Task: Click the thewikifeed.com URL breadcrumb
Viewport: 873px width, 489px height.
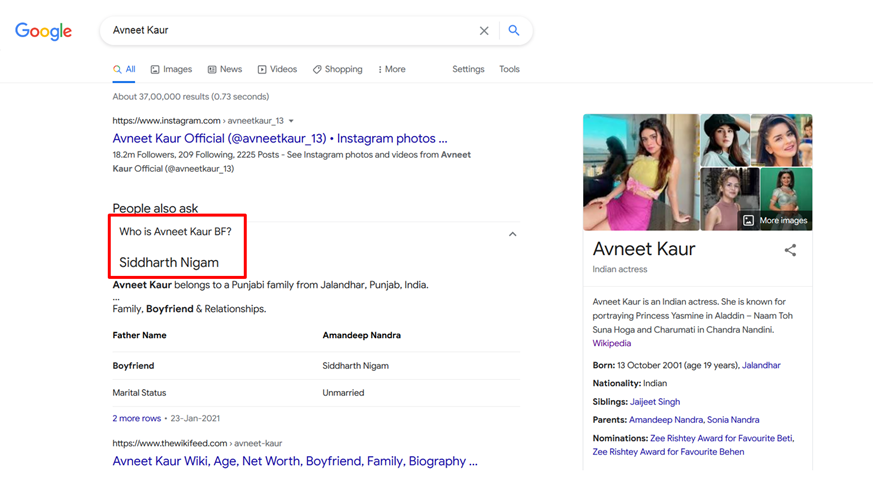Action: pos(197,443)
